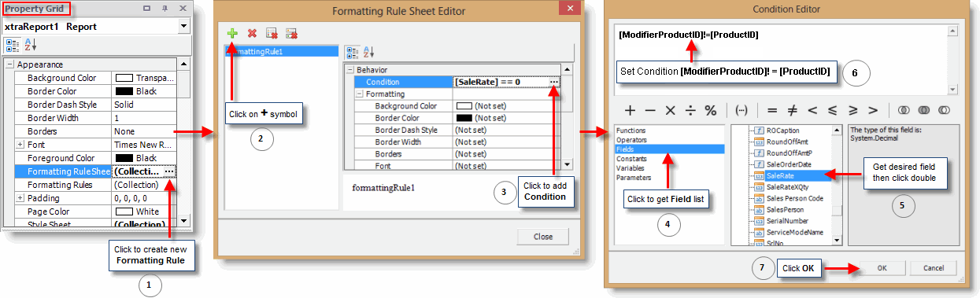
Task: Click Border Color black swatch in Property Grid
Action: [x=124, y=91]
